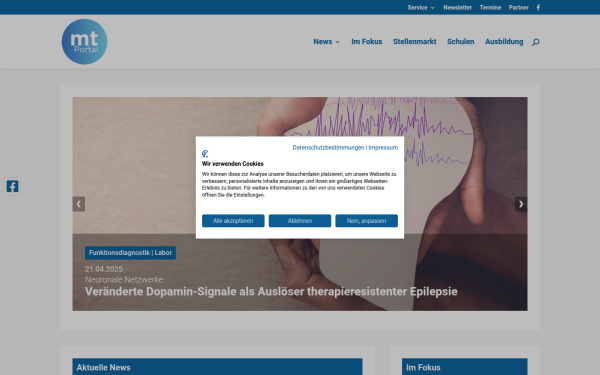Image resolution: width=600 pixels, height=375 pixels.
Task: Expand the Service dropdown menu
Action: click(421, 8)
